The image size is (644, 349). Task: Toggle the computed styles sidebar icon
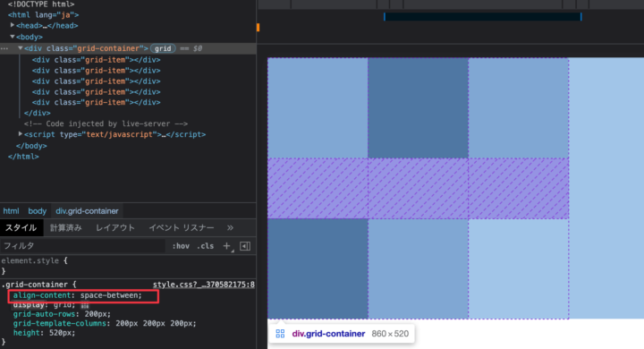click(x=245, y=246)
